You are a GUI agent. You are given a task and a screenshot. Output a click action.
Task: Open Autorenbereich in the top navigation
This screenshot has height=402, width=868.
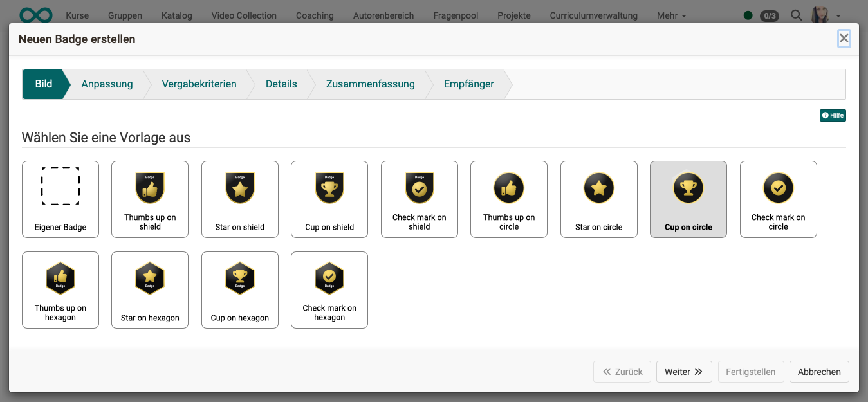pos(383,15)
